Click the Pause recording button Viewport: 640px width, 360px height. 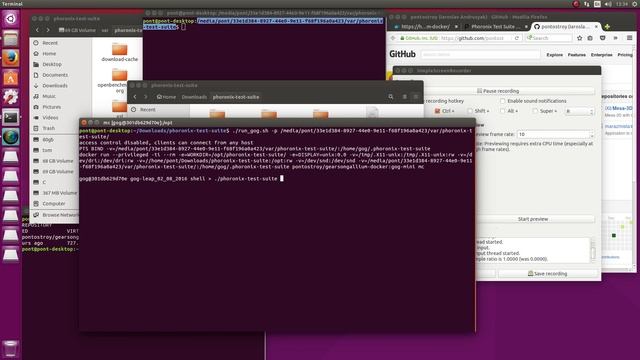(x=498, y=91)
